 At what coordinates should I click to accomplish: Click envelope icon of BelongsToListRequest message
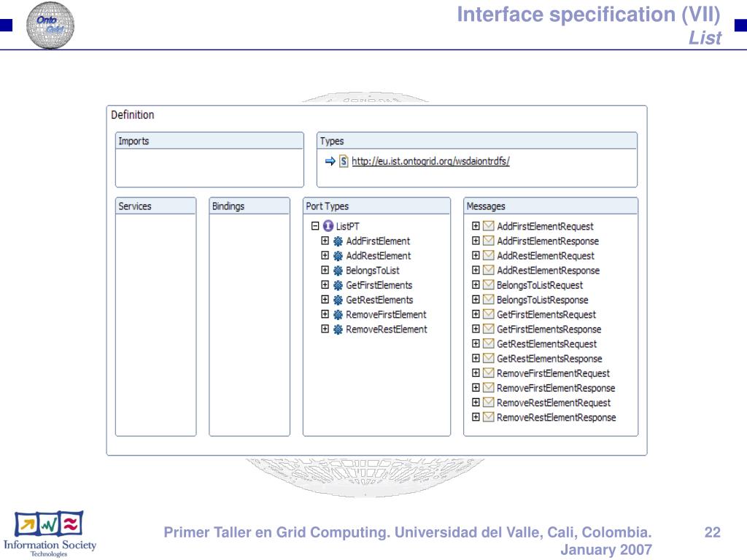point(488,285)
